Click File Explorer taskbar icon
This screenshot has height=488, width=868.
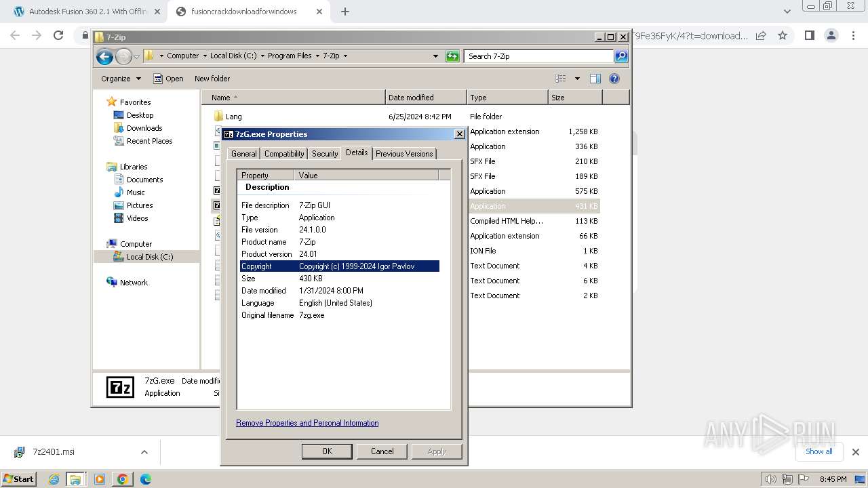pyautogui.click(x=75, y=479)
